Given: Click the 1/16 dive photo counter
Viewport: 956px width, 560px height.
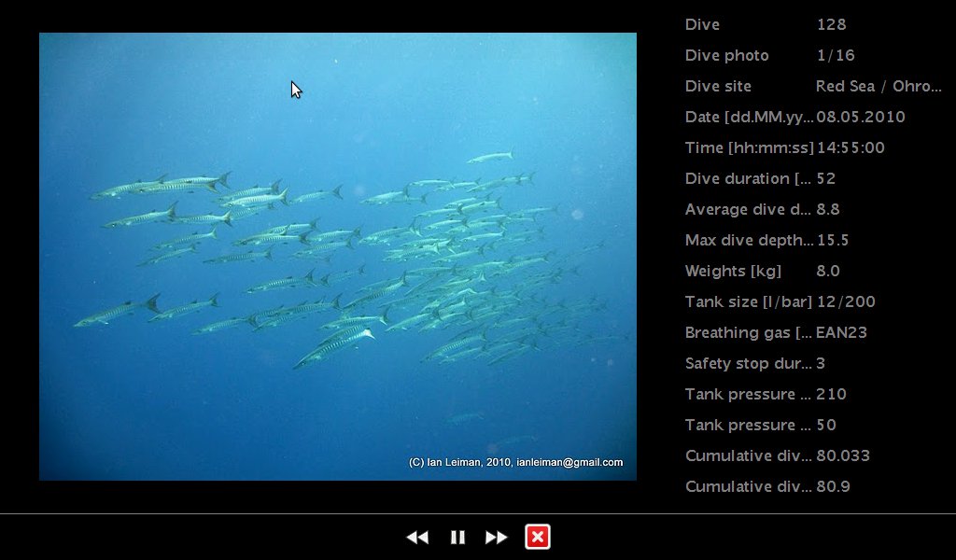Looking at the screenshot, I should tap(836, 55).
